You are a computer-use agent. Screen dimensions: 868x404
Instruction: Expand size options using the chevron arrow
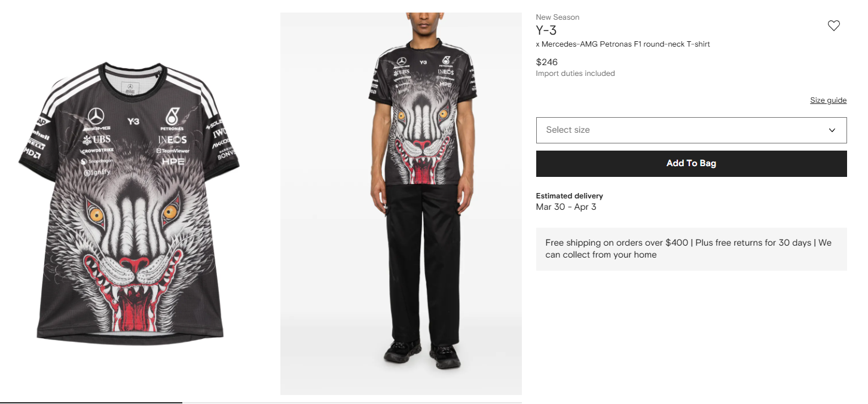click(x=832, y=130)
